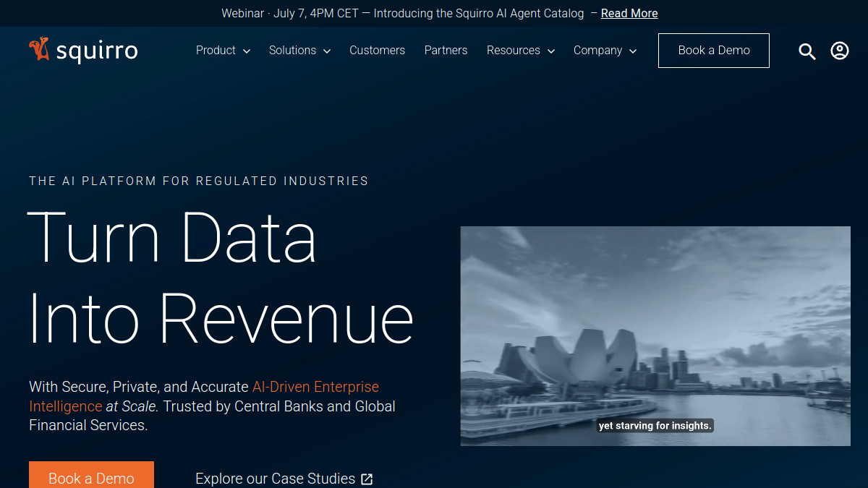The width and height of the screenshot is (868, 488).
Task: Expand the Resources dropdown chevron
Action: (x=551, y=51)
